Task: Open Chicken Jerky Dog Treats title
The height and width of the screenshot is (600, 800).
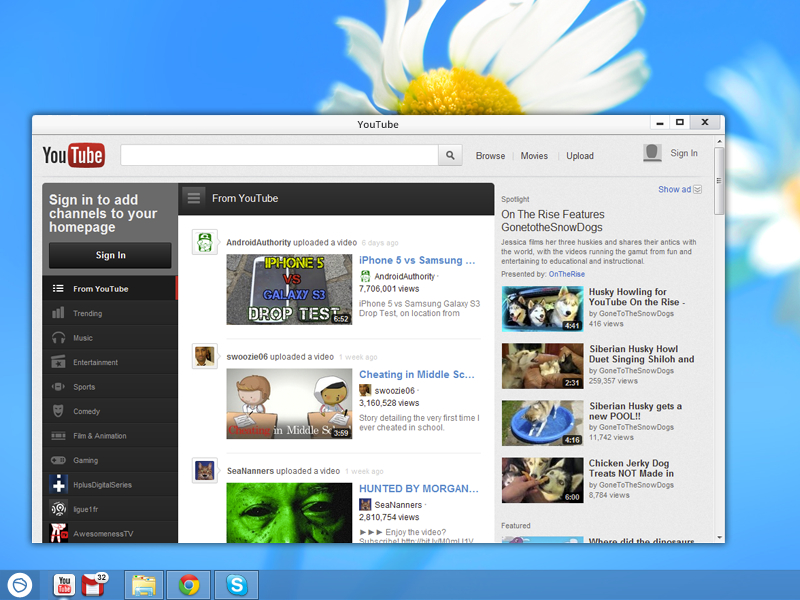Action: pyautogui.click(x=631, y=468)
